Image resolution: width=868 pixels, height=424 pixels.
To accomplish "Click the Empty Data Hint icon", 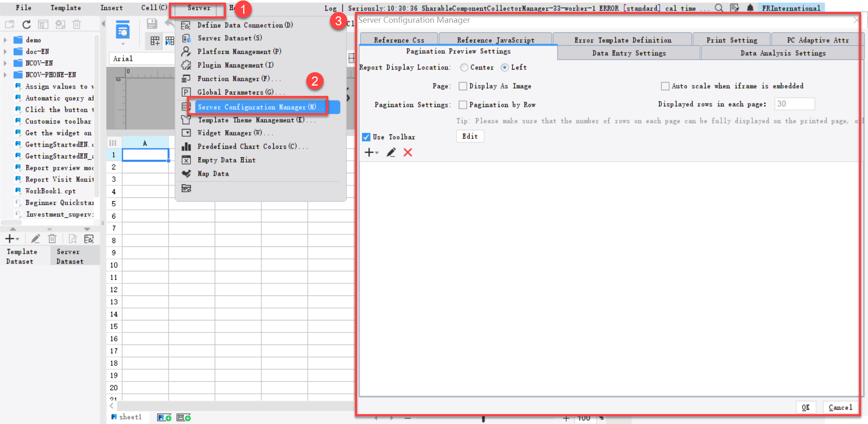I will [x=186, y=160].
